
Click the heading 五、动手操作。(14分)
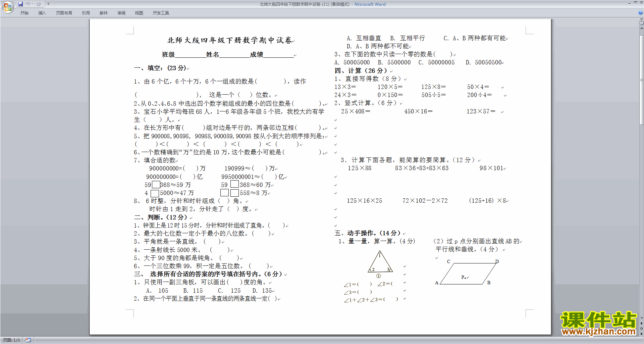tap(368, 233)
